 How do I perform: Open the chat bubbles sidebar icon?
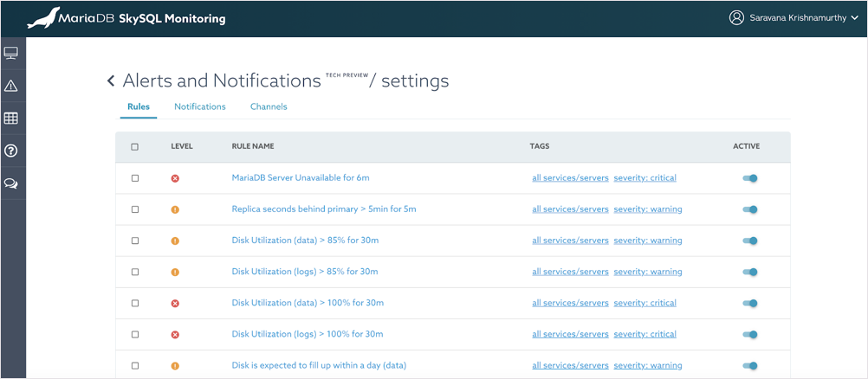point(11,183)
